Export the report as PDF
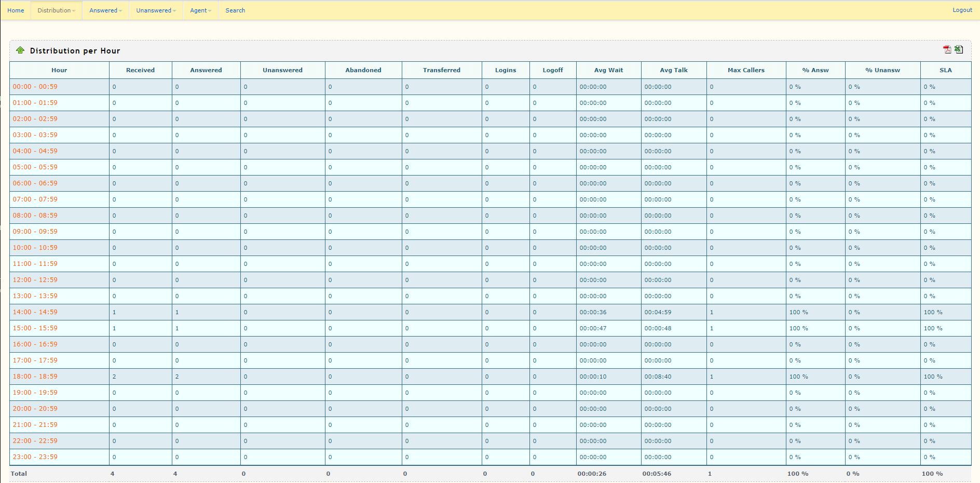 (x=947, y=50)
